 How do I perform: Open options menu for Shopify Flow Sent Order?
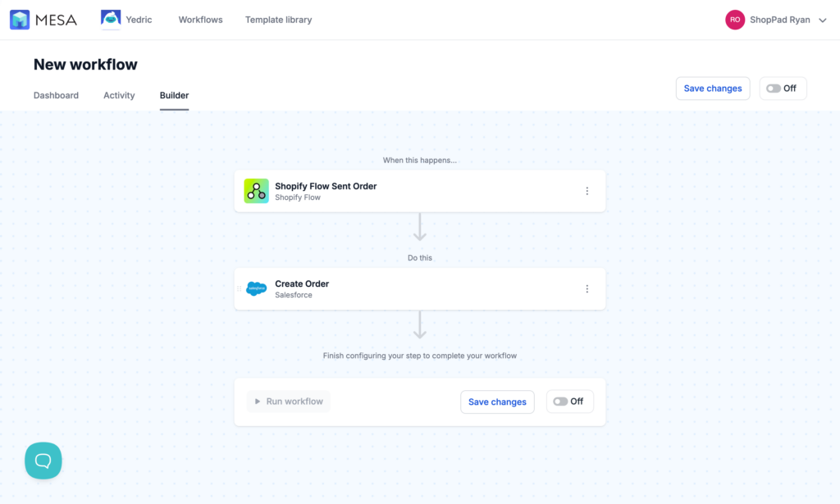(x=587, y=191)
